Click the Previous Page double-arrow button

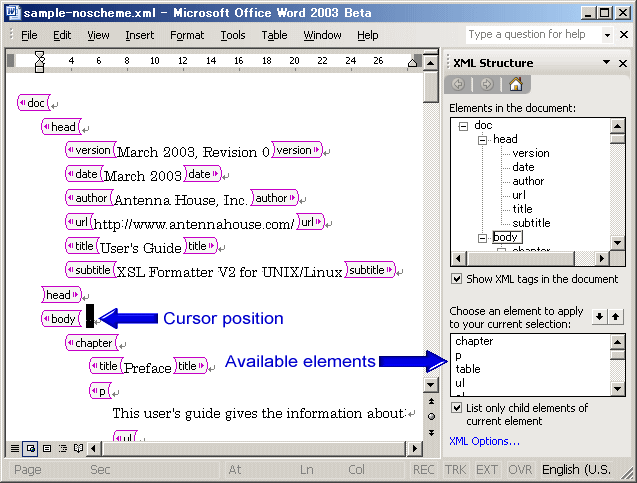point(431,401)
